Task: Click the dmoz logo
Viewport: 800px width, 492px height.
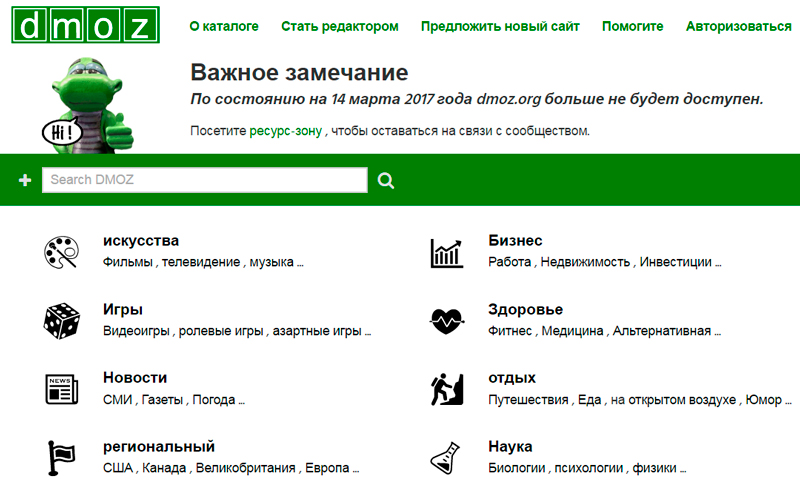Action: [85, 24]
